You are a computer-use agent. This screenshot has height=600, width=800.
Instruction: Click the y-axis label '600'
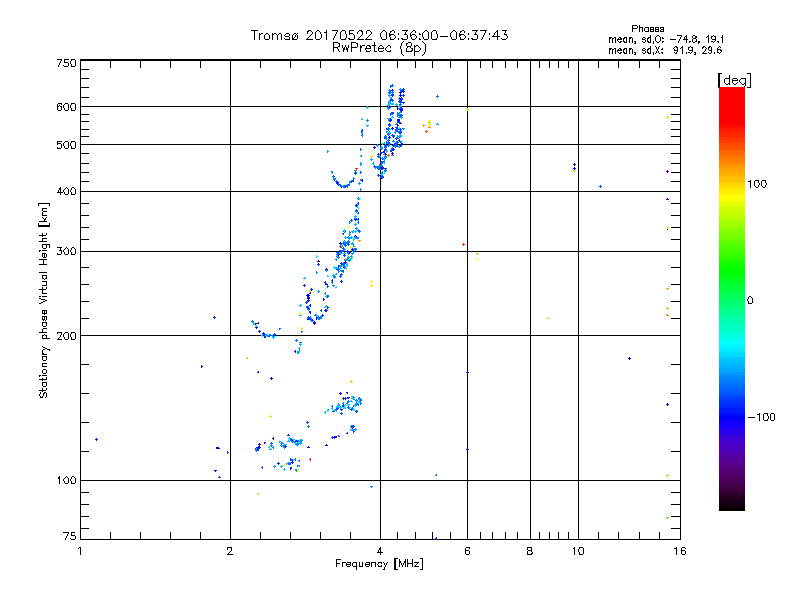[x=67, y=107]
